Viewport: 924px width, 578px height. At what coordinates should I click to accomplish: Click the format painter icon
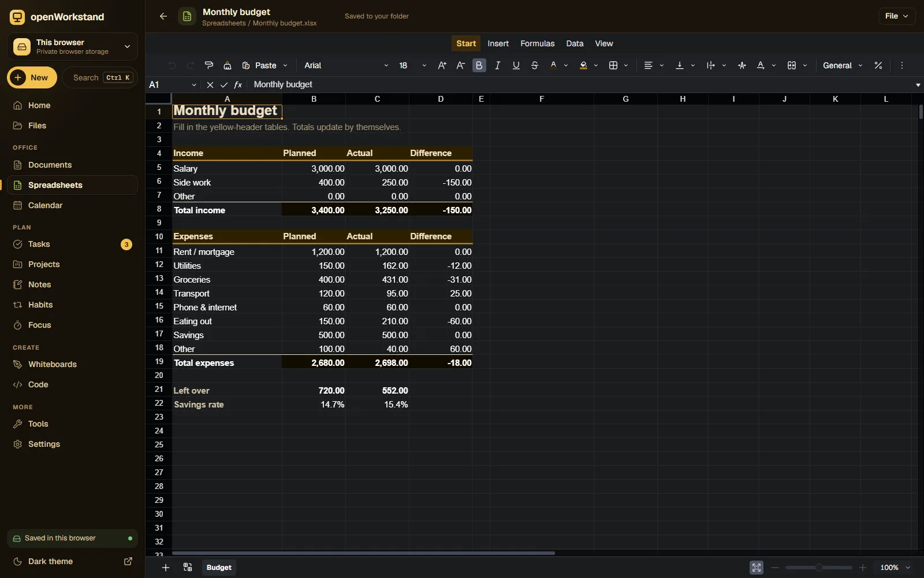pos(209,65)
